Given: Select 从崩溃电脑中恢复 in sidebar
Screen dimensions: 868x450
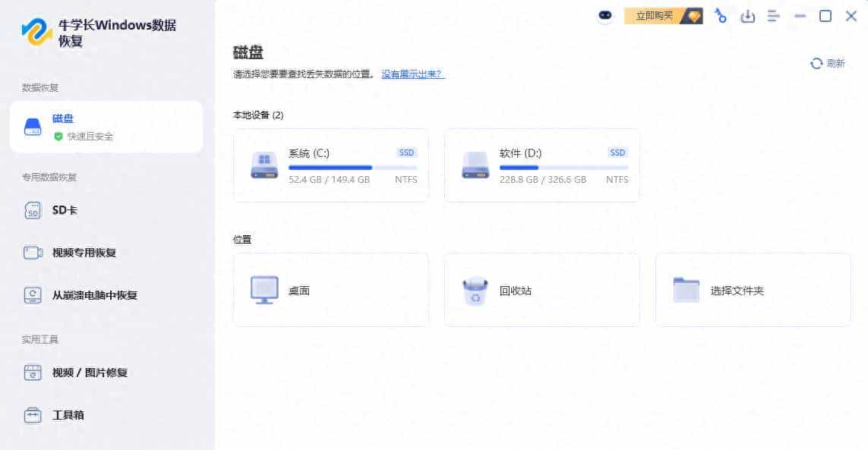Looking at the screenshot, I should pyautogui.click(x=94, y=295).
